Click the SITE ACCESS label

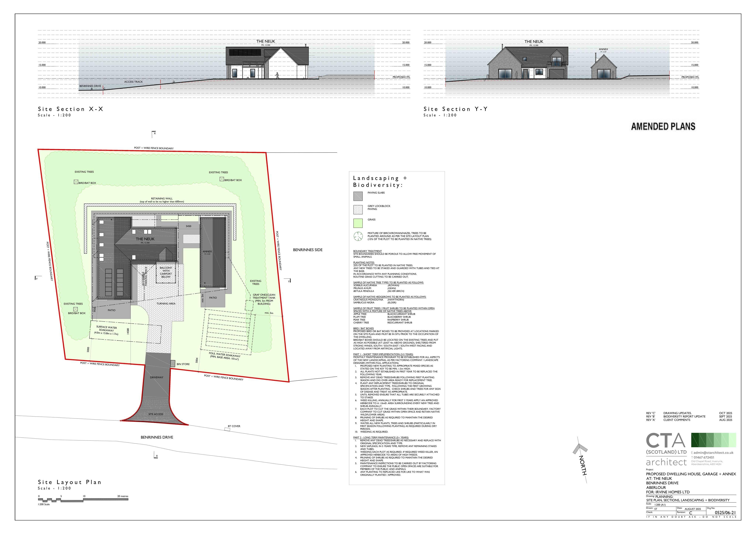click(x=156, y=414)
